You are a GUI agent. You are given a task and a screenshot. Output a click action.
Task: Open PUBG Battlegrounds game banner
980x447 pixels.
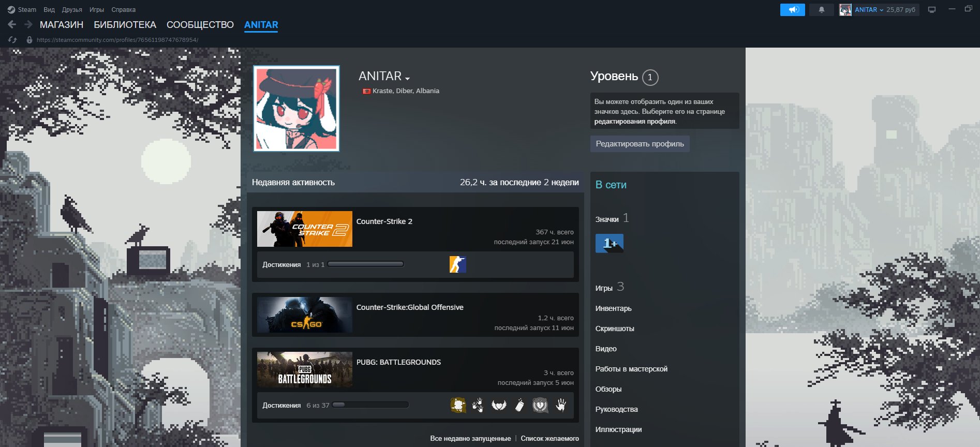[305, 369]
